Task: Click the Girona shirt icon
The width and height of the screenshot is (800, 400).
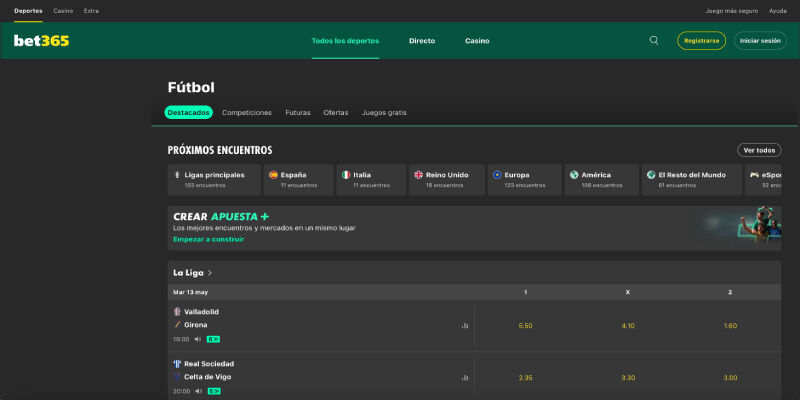Action: 177,324
